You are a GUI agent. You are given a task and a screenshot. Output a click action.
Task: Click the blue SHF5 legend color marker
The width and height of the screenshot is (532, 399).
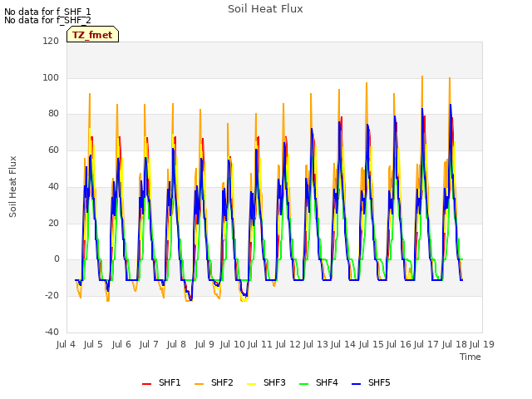pos(357,384)
